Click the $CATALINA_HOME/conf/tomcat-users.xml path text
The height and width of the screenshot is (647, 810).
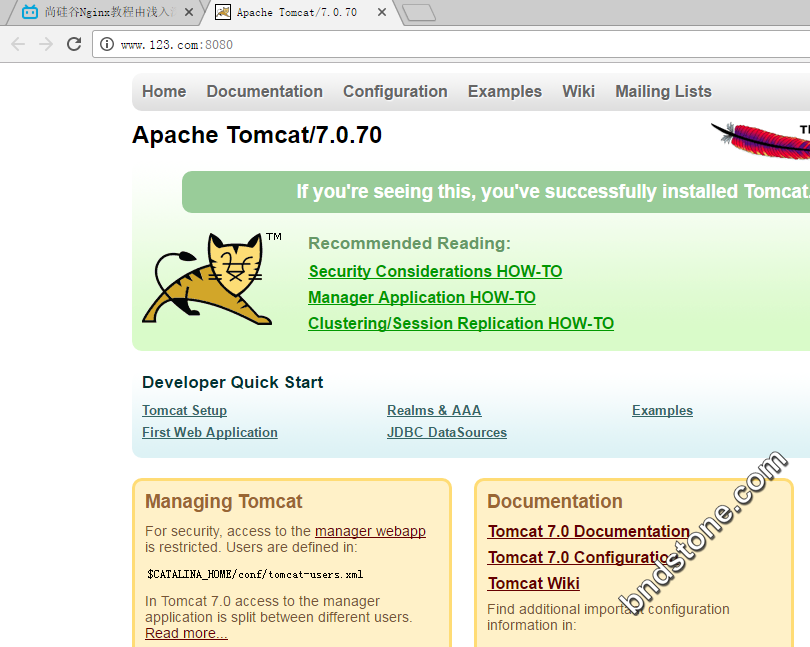click(x=255, y=574)
